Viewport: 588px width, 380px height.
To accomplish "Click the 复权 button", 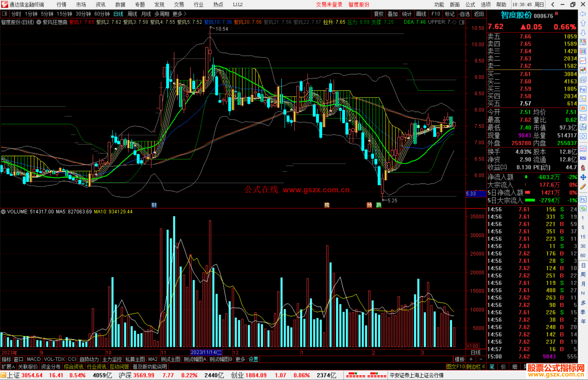I will pyautogui.click(x=378, y=14).
